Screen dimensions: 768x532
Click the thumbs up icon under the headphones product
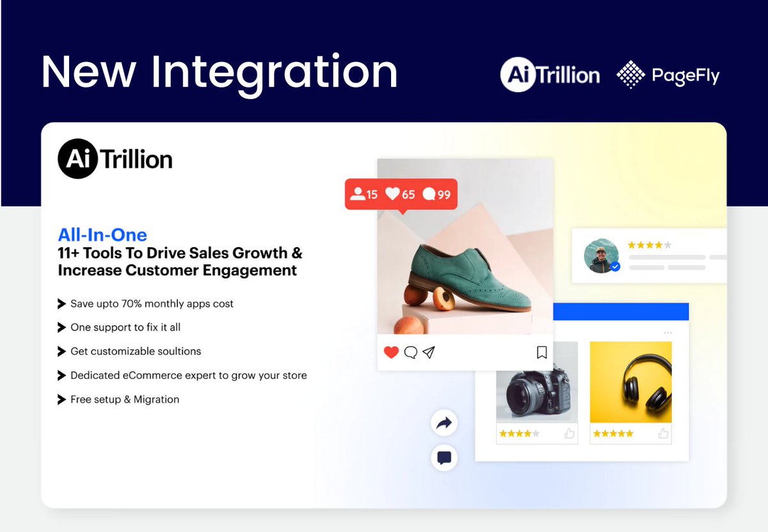tap(664, 433)
